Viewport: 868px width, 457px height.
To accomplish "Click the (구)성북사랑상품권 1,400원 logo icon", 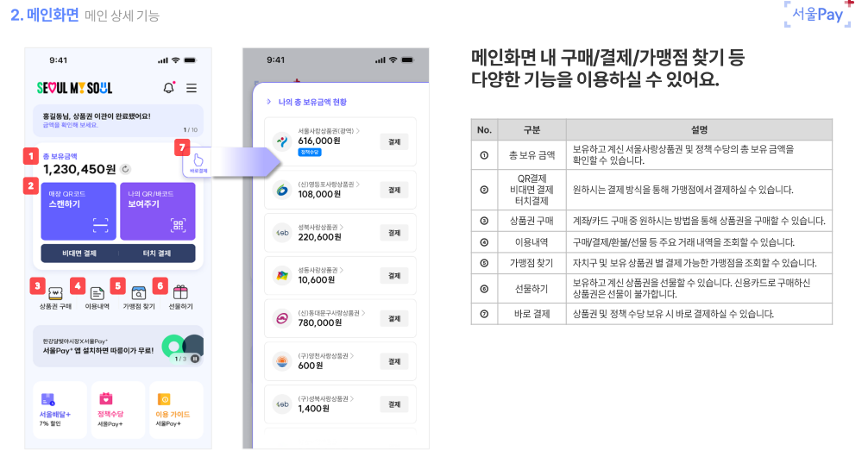I will coord(282,404).
